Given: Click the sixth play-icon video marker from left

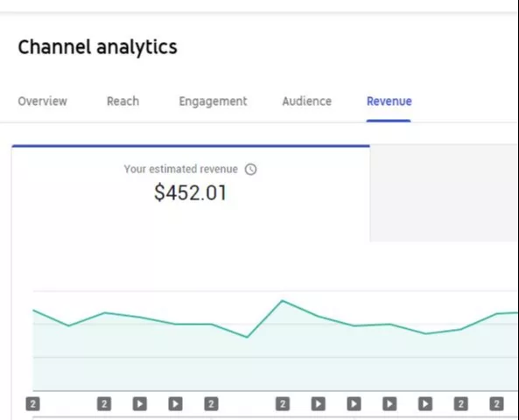Looking at the screenshot, I should coord(425,403).
